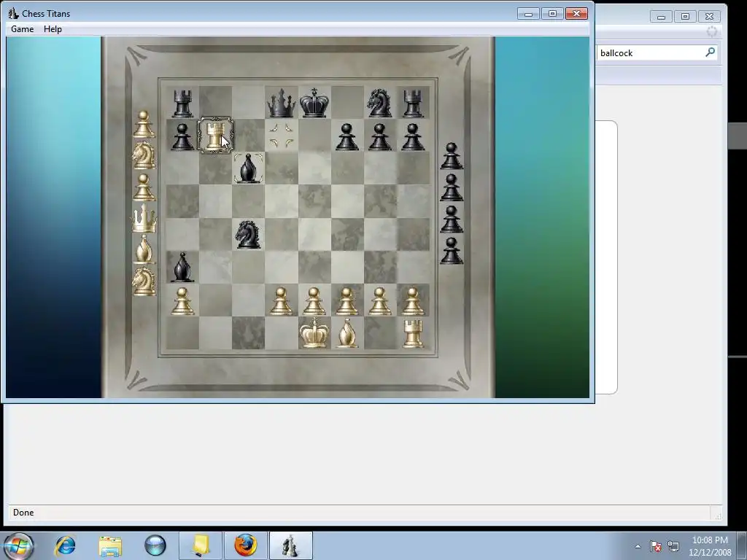This screenshot has width=747, height=560.
Task: Click the black pawn directly below the black knight
Action: pos(379,136)
